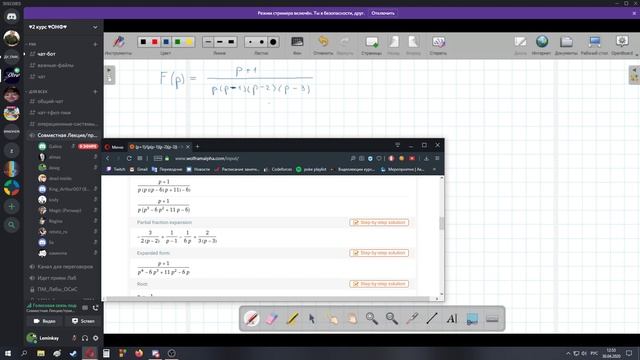Viewport: 640px width, 360px height.
Task: Click the Screen share button
Action: 83,321
